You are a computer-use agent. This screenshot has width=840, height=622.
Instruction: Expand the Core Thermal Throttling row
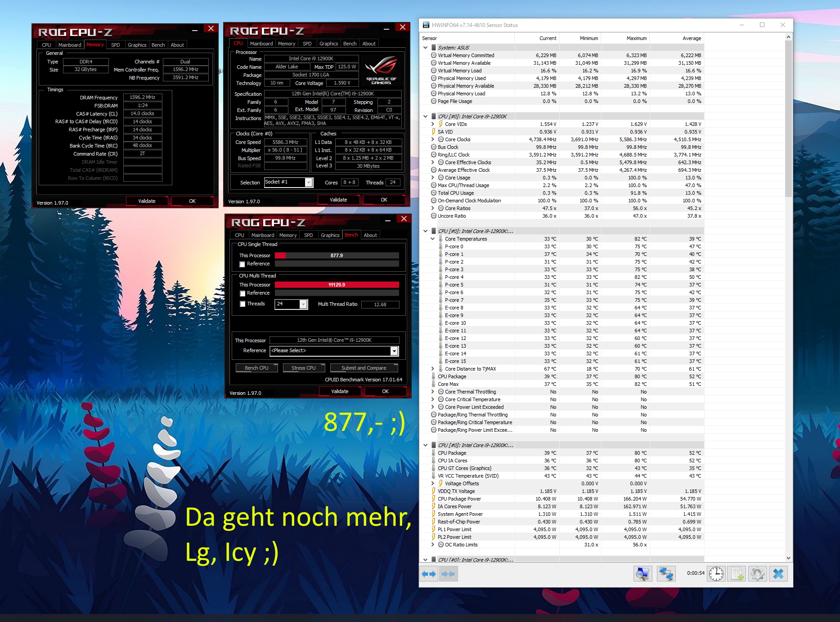point(433,392)
